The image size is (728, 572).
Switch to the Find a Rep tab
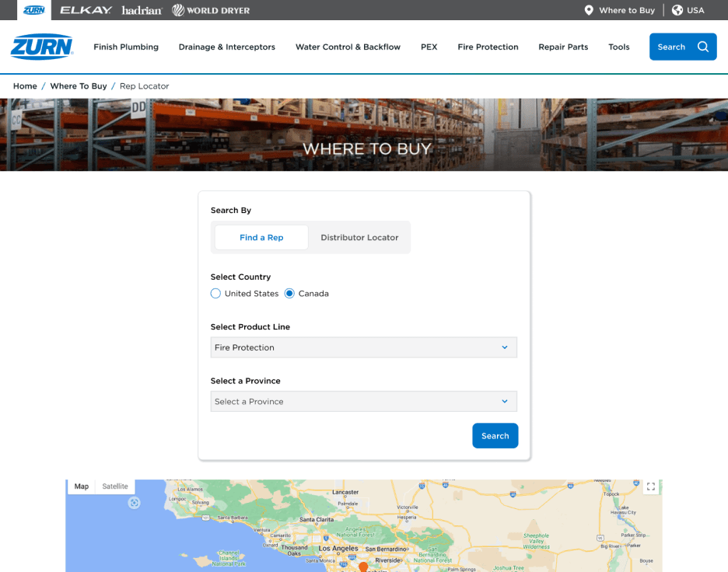[261, 238]
